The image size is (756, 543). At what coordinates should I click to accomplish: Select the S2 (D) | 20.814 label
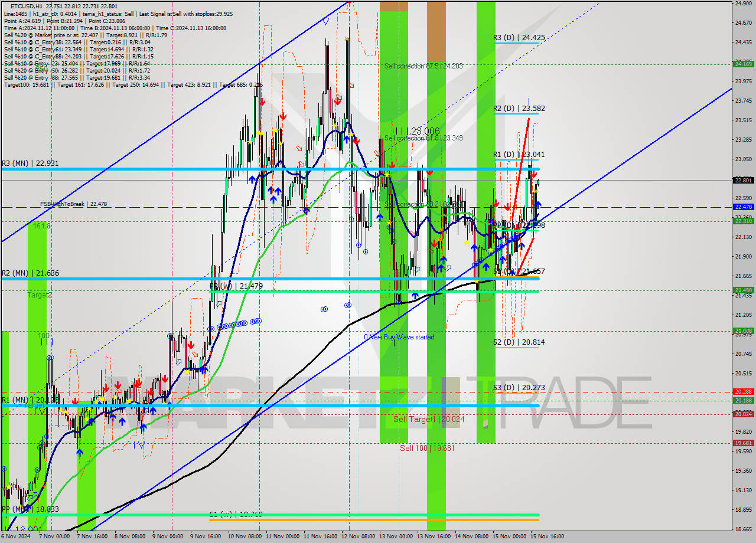tap(519, 342)
